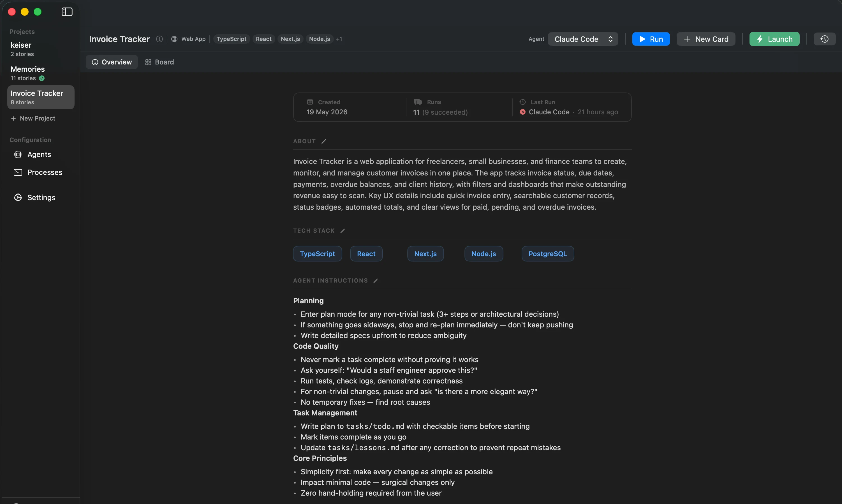Screen dimensions: 842x504
Task: Click the Runs stack icon
Action: tap(418, 102)
